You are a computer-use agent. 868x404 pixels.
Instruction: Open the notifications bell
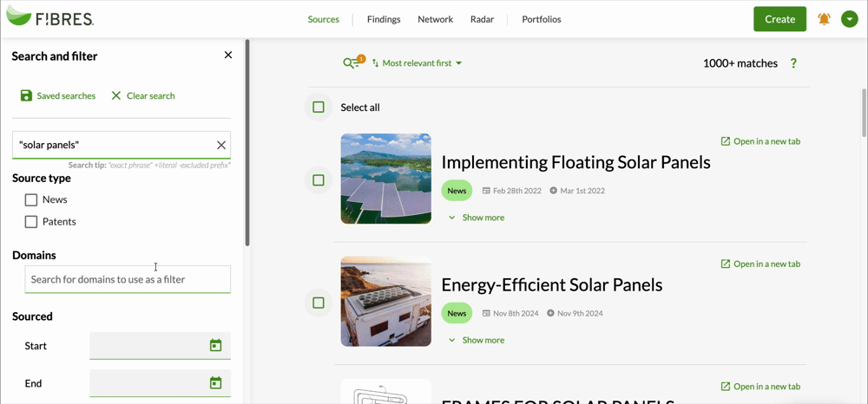coord(825,19)
